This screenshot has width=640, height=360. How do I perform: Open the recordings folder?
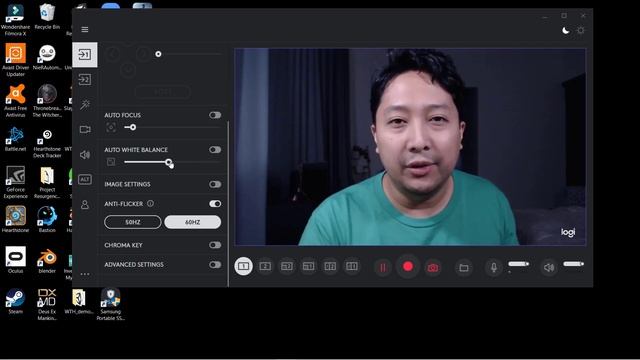coord(464,268)
